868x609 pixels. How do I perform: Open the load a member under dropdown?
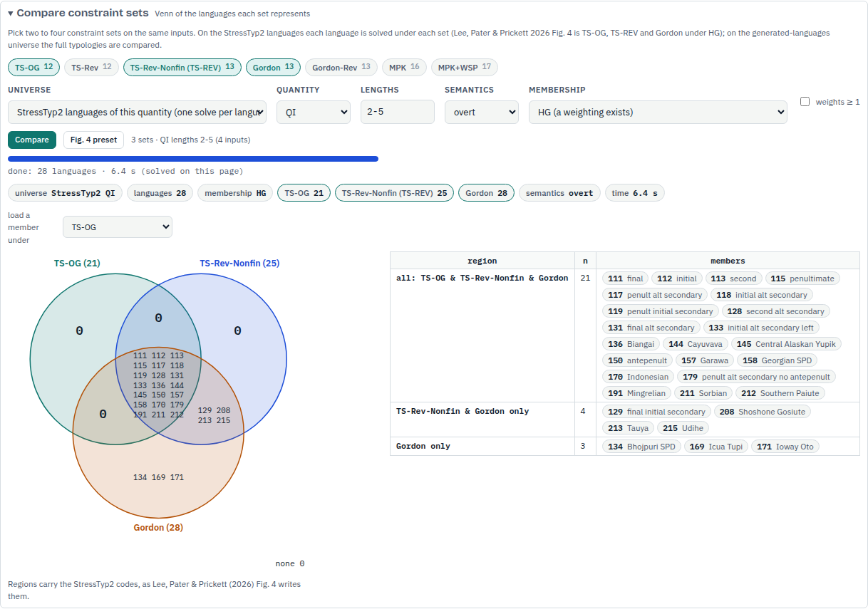(x=118, y=227)
